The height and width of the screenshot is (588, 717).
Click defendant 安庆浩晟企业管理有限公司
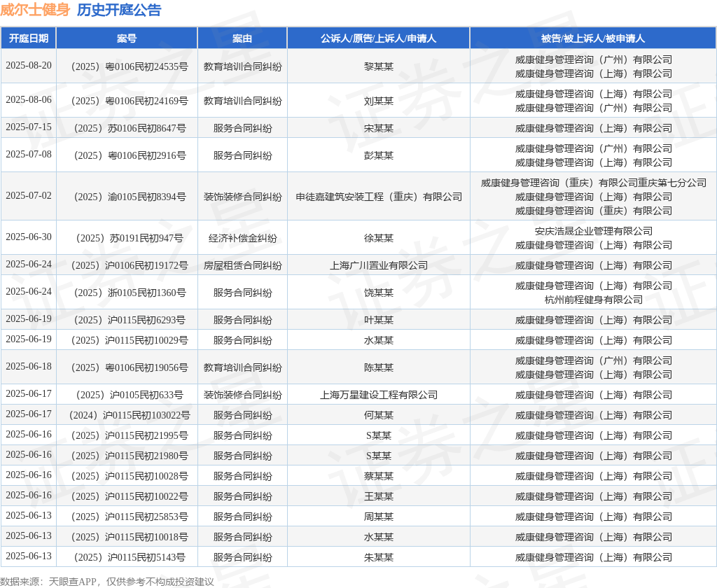594,232
